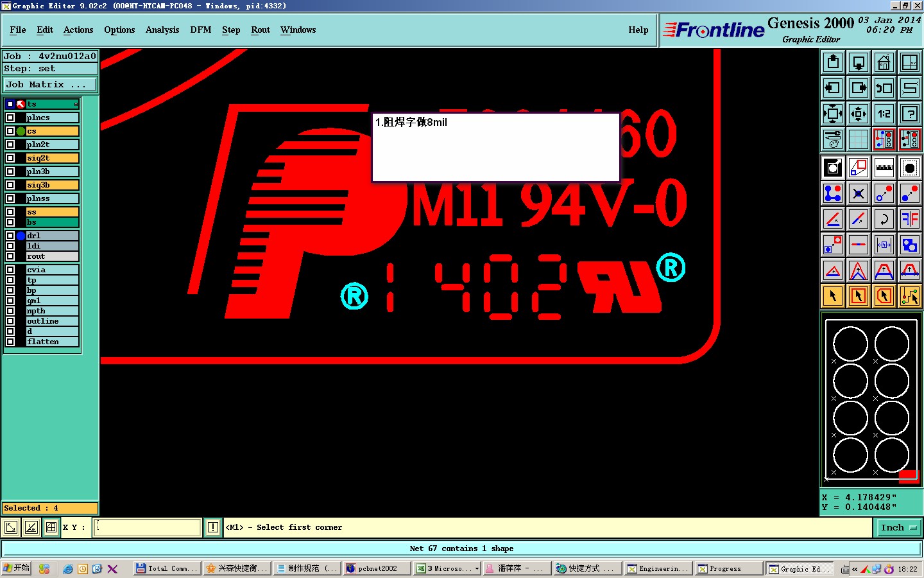The width and height of the screenshot is (924, 578).
Task: Select the single arrow pointer selection tool
Action: [833, 296]
